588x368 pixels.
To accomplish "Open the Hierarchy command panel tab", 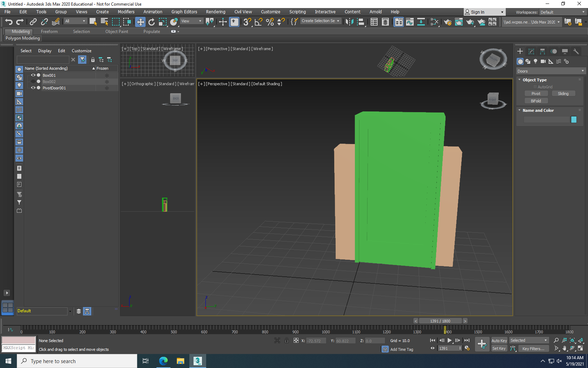I will tap(542, 52).
